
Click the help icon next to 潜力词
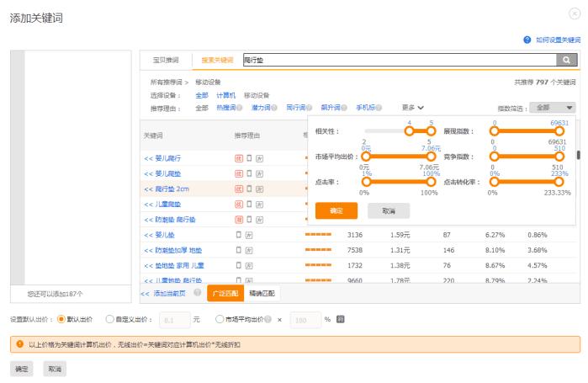(x=274, y=108)
